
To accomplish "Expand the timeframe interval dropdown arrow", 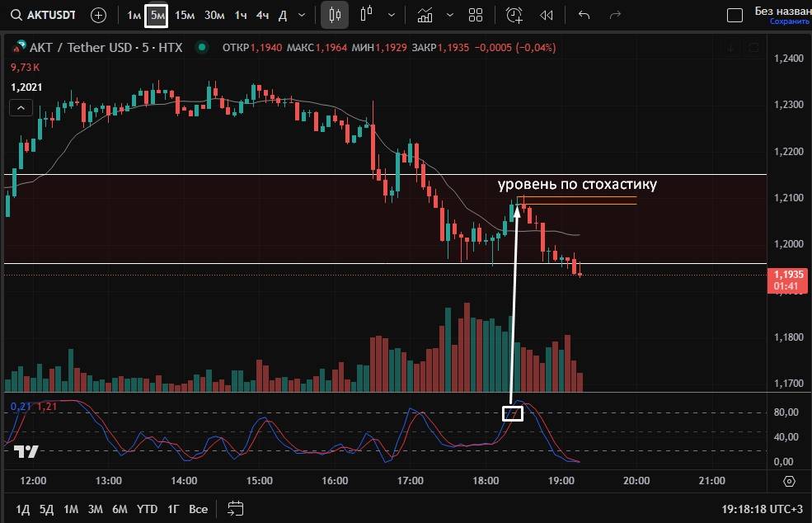I will tap(302, 15).
